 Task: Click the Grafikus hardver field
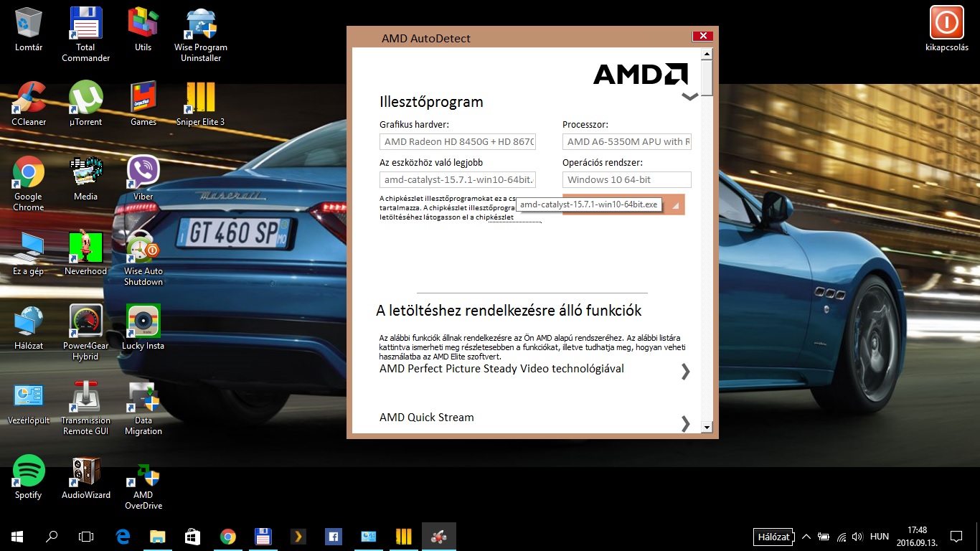(457, 141)
